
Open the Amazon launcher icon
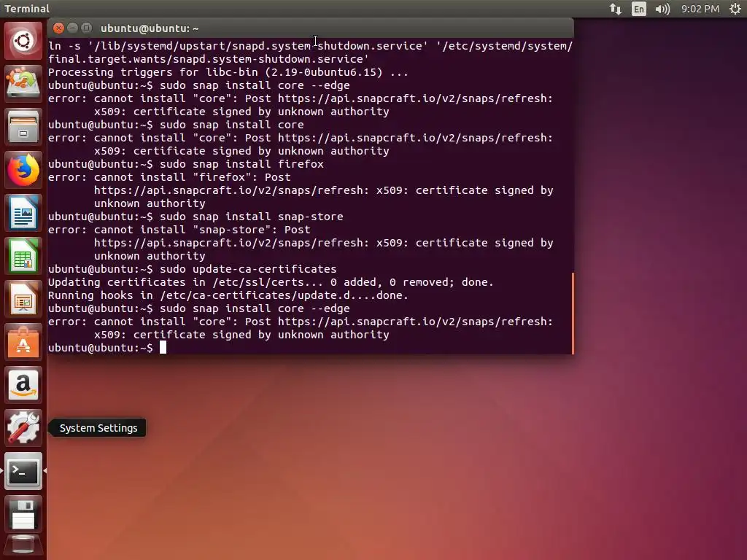(23, 385)
